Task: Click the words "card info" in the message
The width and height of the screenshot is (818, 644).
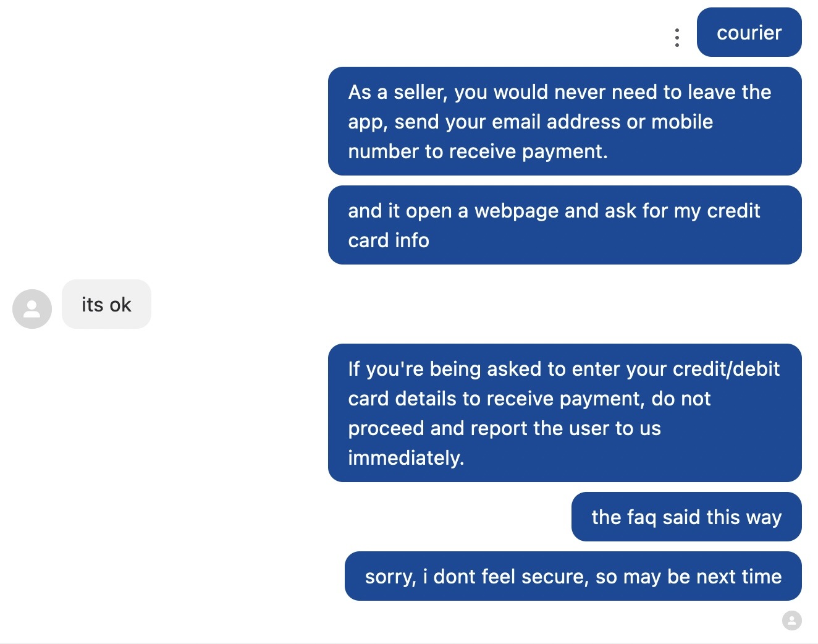Action: 388,240
